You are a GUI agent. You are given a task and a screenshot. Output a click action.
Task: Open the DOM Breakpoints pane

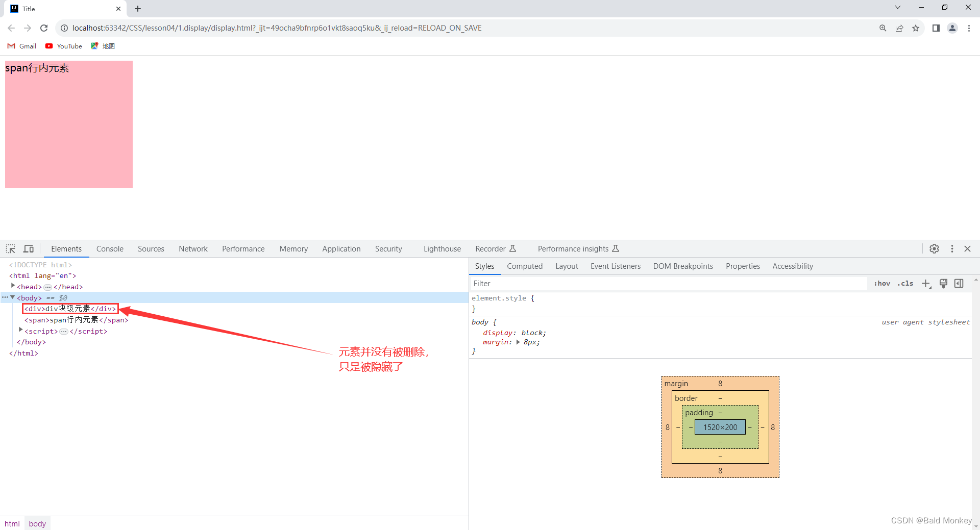coord(683,266)
